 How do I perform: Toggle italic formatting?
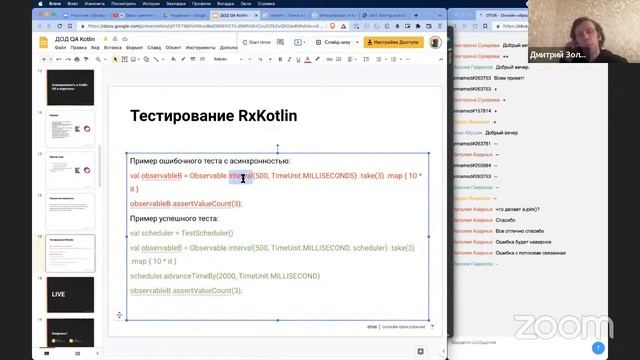(289, 60)
